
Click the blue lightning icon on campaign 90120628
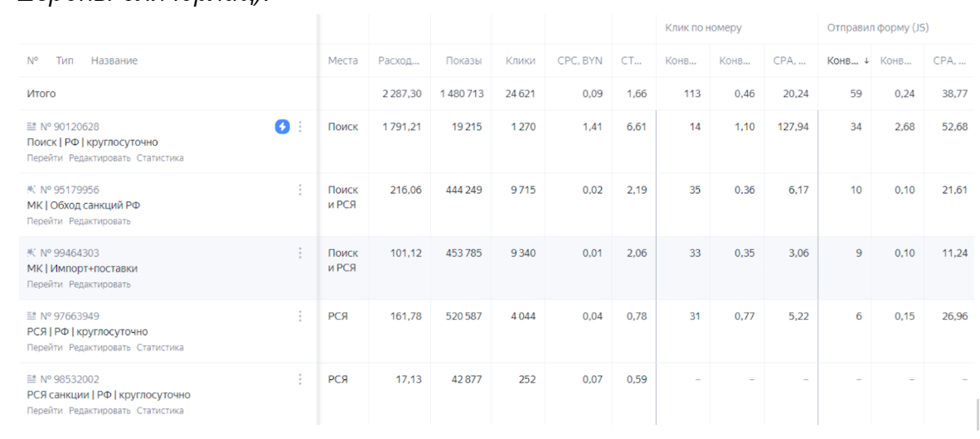283,127
